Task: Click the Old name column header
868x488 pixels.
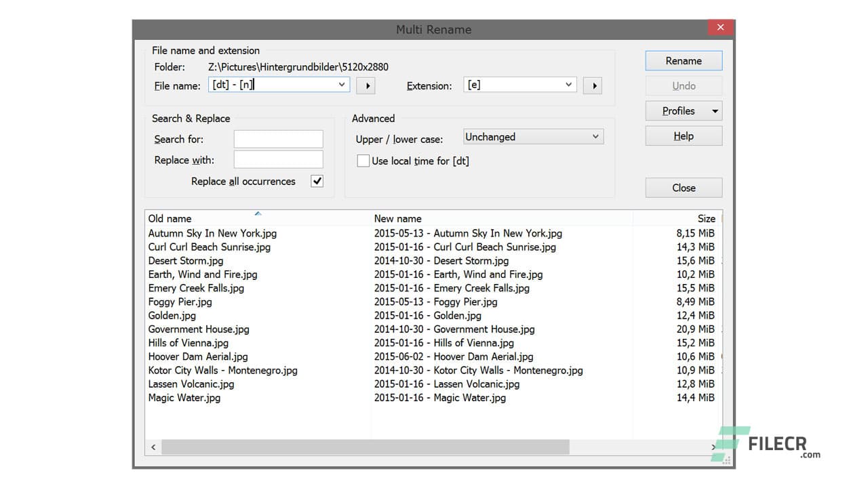Action: tap(169, 218)
